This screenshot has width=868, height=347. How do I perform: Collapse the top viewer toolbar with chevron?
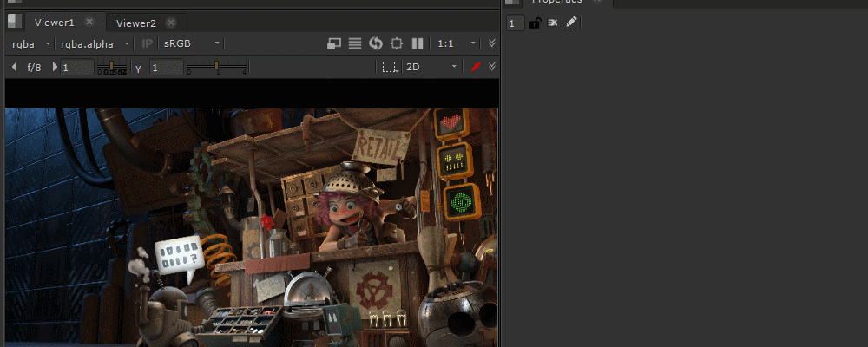click(492, 43)
